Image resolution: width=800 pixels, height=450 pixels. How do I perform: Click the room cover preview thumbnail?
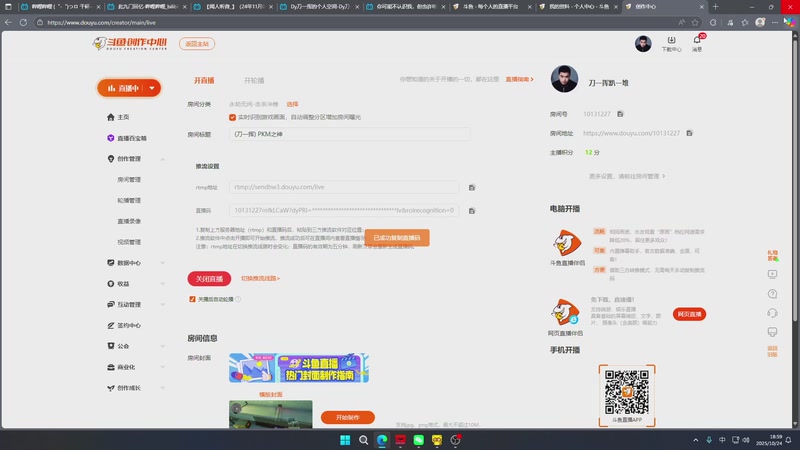point(271,414)
